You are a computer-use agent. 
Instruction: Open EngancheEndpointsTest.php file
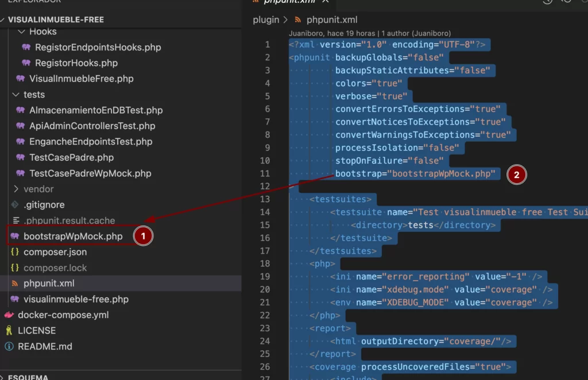(91, 142)
